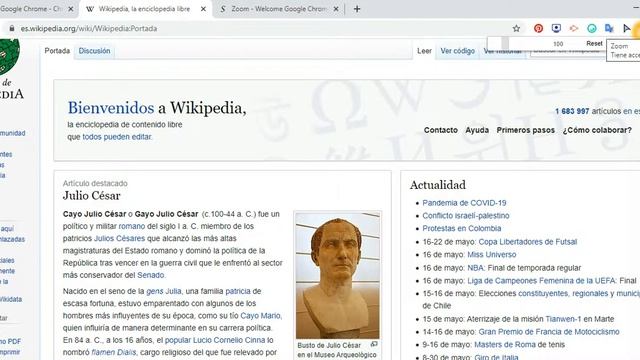The width and height of the screenshot is (640, 360).
Task: Follow the popular link
Action: click(x=178, y=340)
